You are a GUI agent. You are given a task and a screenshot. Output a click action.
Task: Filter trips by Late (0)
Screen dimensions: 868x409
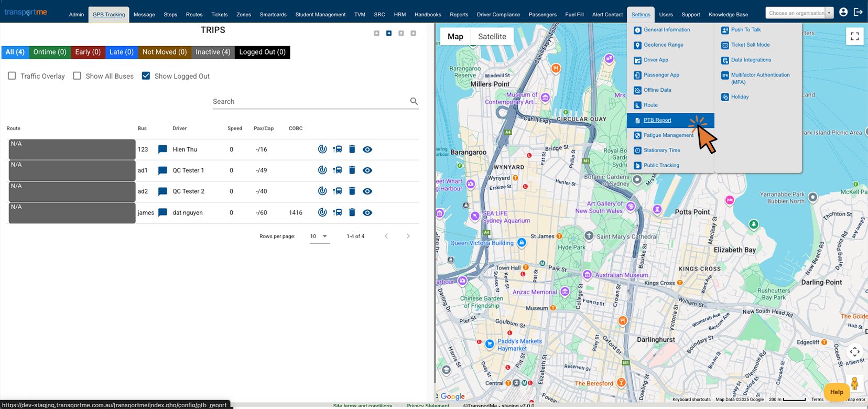[122, 52]
